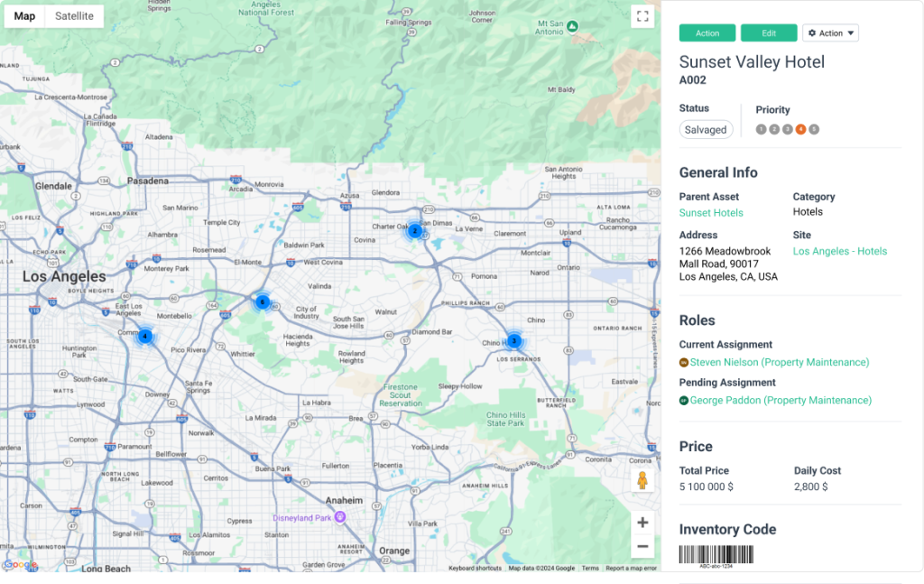
Task: Select the Street View pegman
Action: point(642,481)
